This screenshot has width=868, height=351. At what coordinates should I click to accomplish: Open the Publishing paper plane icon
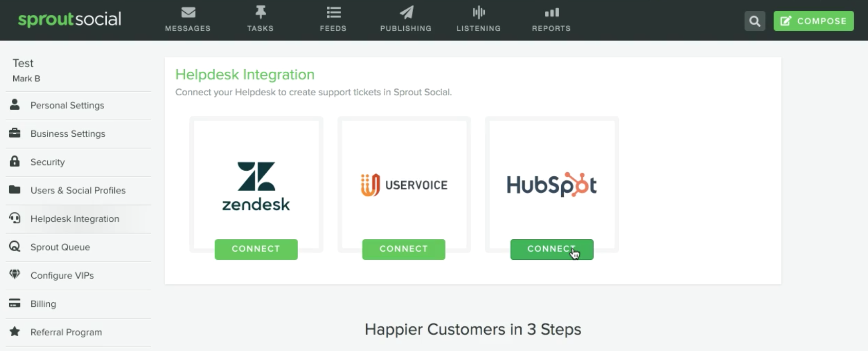click(406, 12)
